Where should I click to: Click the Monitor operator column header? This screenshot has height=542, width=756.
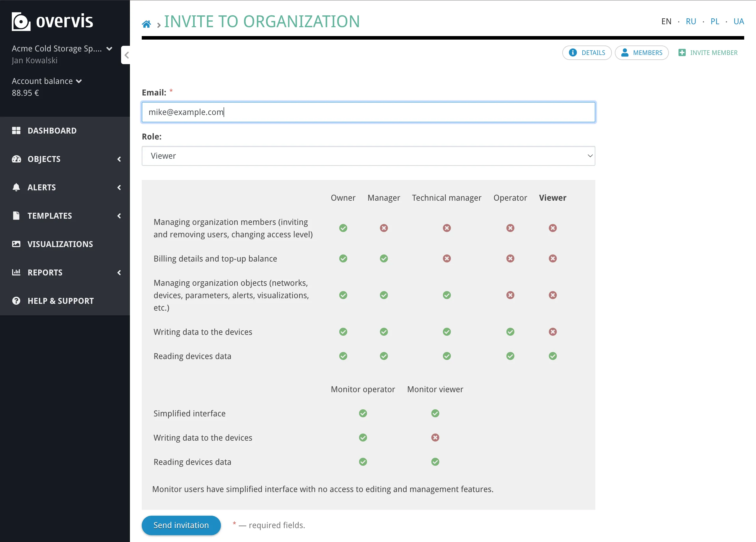click(363, 389)
